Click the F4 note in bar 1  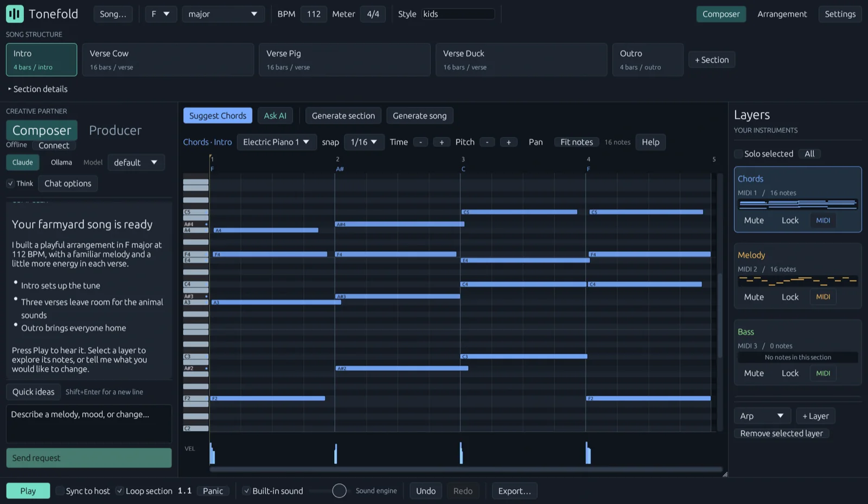coord(270,254)
